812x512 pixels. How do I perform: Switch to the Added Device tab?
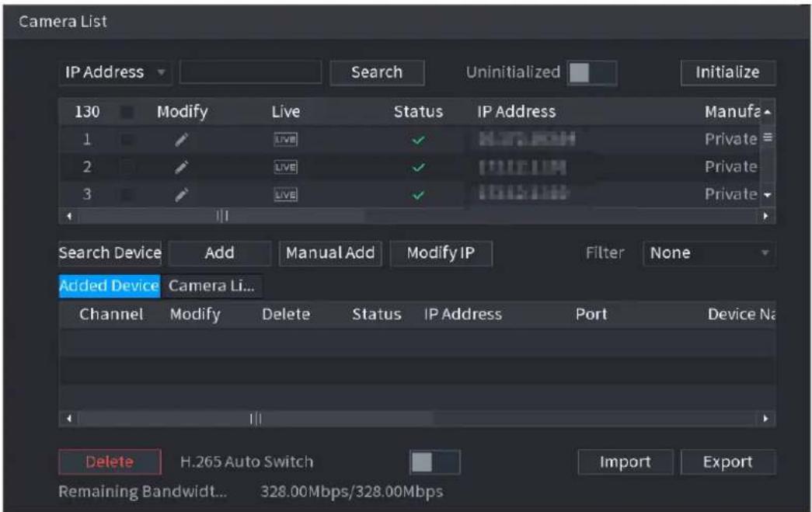(x=110, y=286)
